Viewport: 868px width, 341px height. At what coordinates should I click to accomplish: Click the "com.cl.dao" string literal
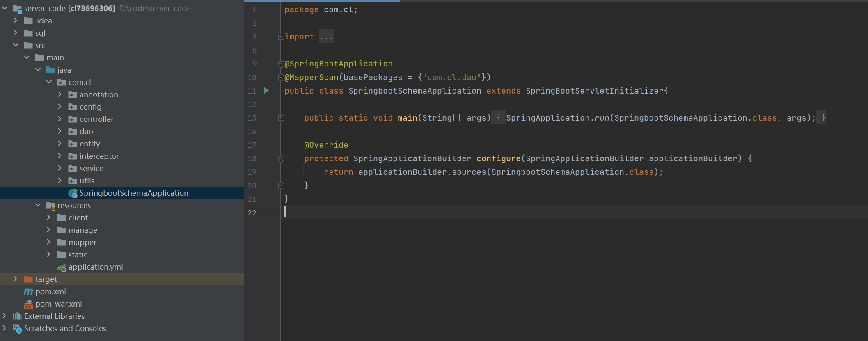[x=452, y=77]
